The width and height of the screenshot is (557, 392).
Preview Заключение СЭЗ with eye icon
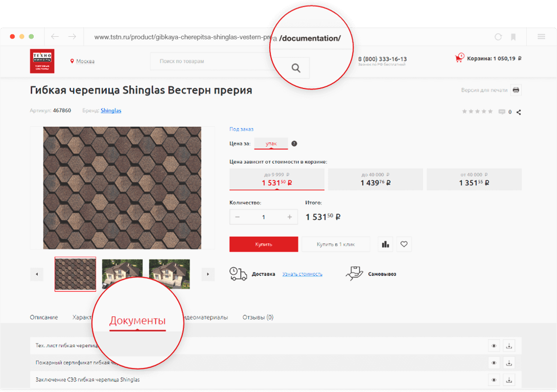click(494, 380)
